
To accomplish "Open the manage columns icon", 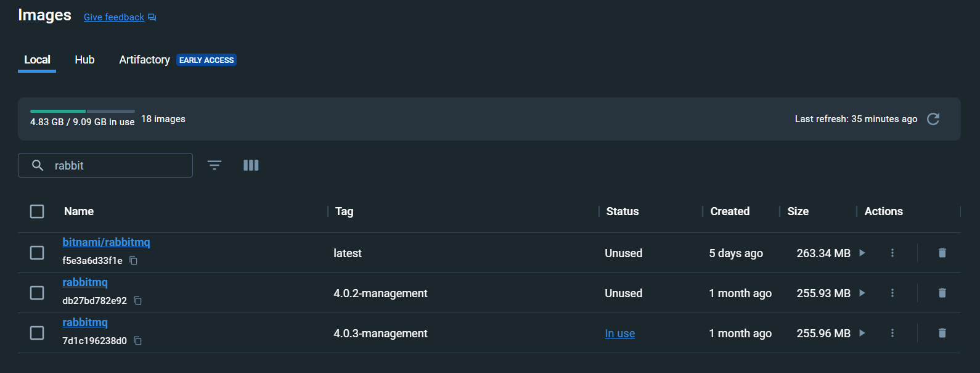I will [x=251, y=165].
